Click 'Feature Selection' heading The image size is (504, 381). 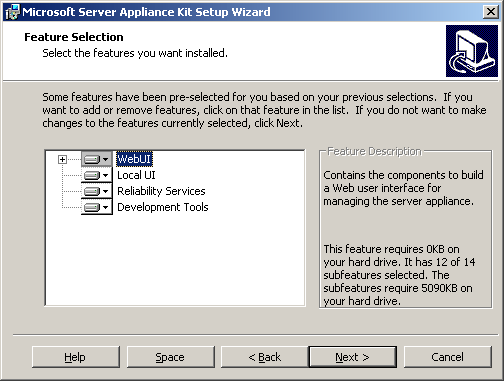click(x=74, y=37)
